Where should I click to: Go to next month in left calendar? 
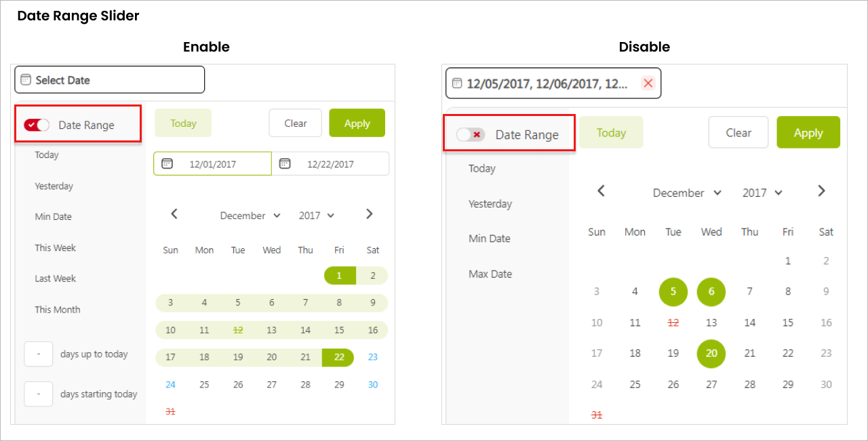(370, 214)
